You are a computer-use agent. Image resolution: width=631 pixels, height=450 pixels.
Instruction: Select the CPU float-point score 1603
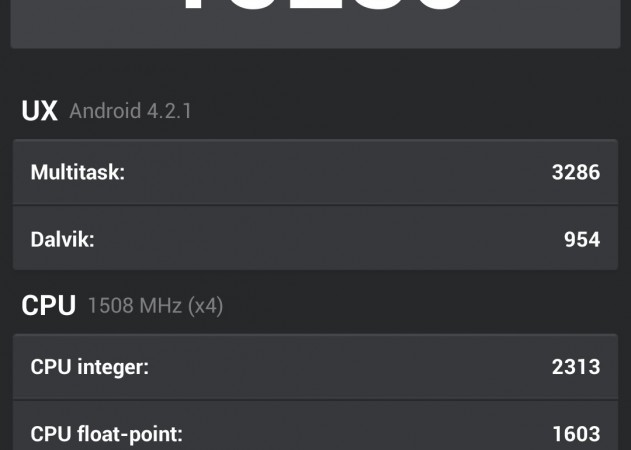coord(575,433)
